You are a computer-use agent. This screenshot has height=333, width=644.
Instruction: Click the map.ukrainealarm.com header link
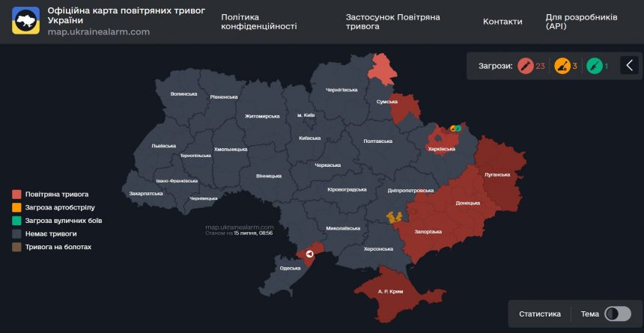pos(99,32)
